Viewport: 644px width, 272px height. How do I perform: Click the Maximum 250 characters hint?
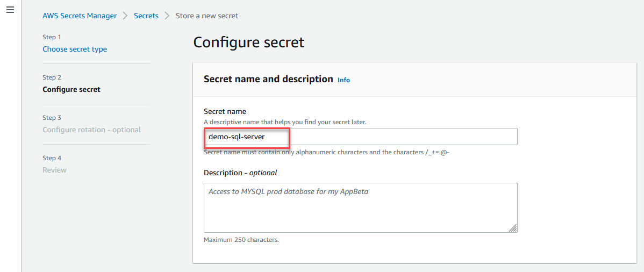click(x=241, y=240)
